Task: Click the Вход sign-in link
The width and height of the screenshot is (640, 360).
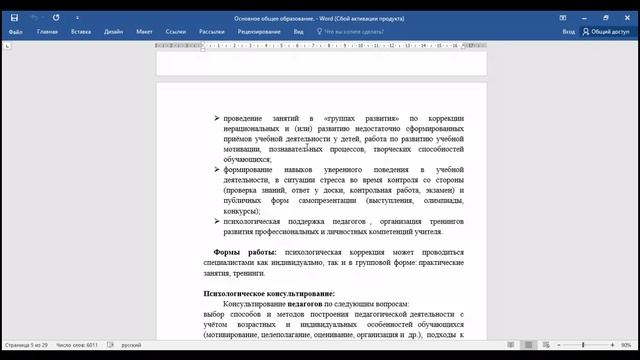Action: [x=569, y=32]
